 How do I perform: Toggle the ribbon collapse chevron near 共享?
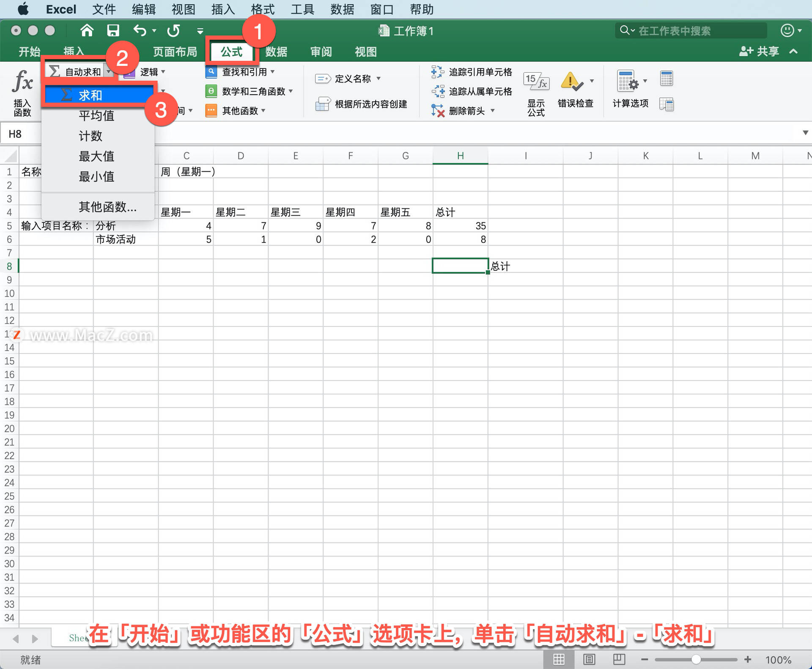point(793,51)
